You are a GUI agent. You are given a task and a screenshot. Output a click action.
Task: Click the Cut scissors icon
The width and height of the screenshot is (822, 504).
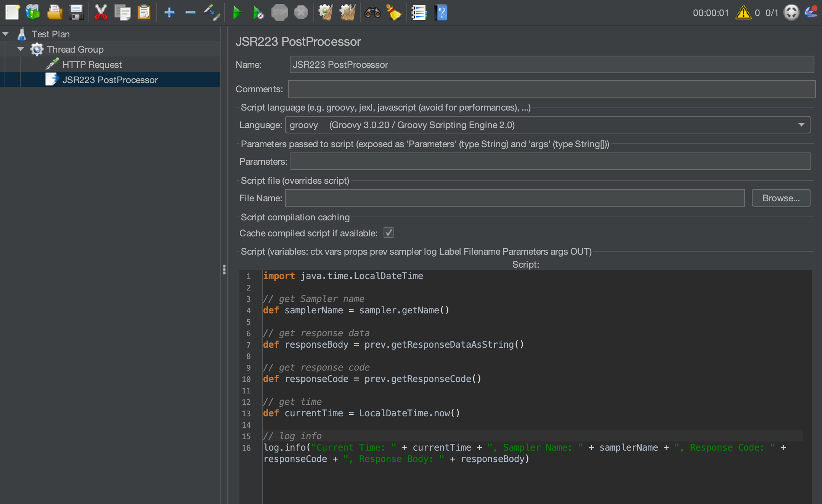tap(101, 13)
